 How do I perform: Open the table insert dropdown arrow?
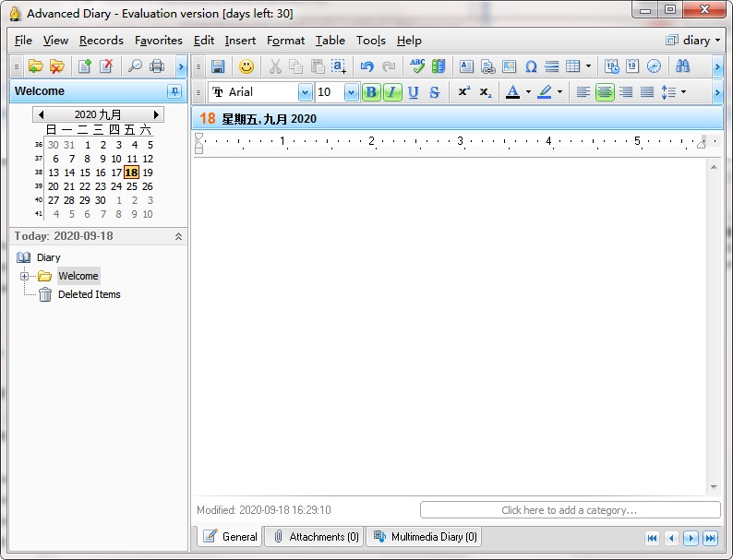[588, 66]
